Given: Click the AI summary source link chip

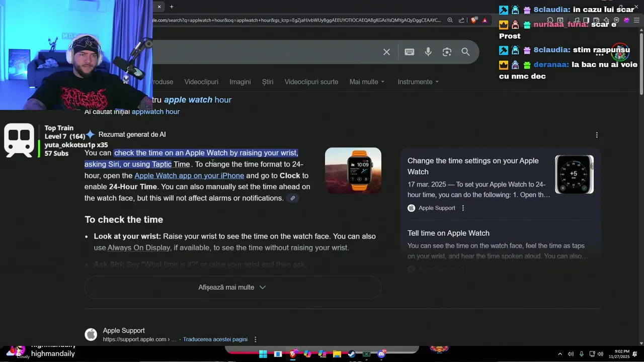Looking at the screenshot, I should point(292,198).
